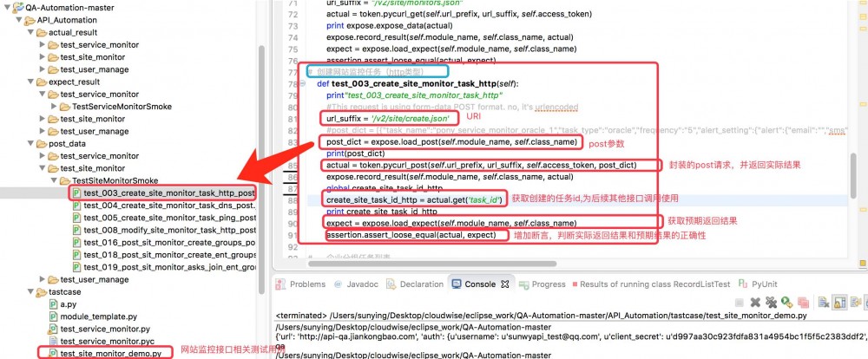
Task: Click the API_Automation folder icon
Action: [x=30, y=21]
